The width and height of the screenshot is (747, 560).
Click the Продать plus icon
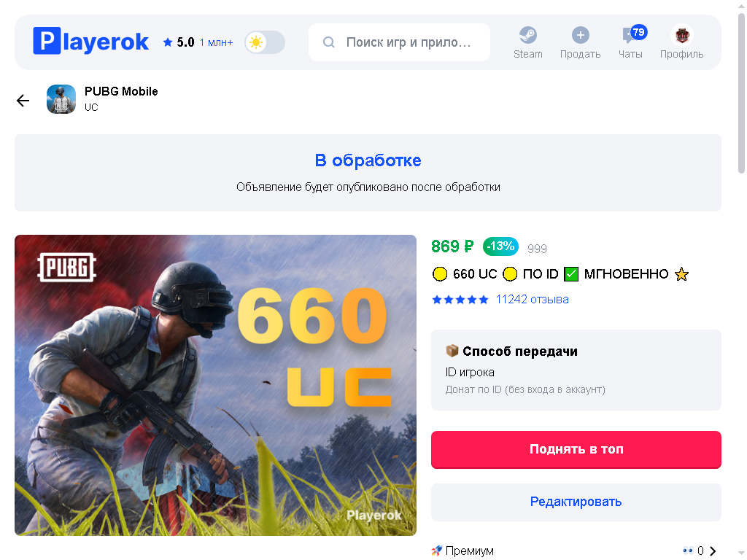point(580,35)
